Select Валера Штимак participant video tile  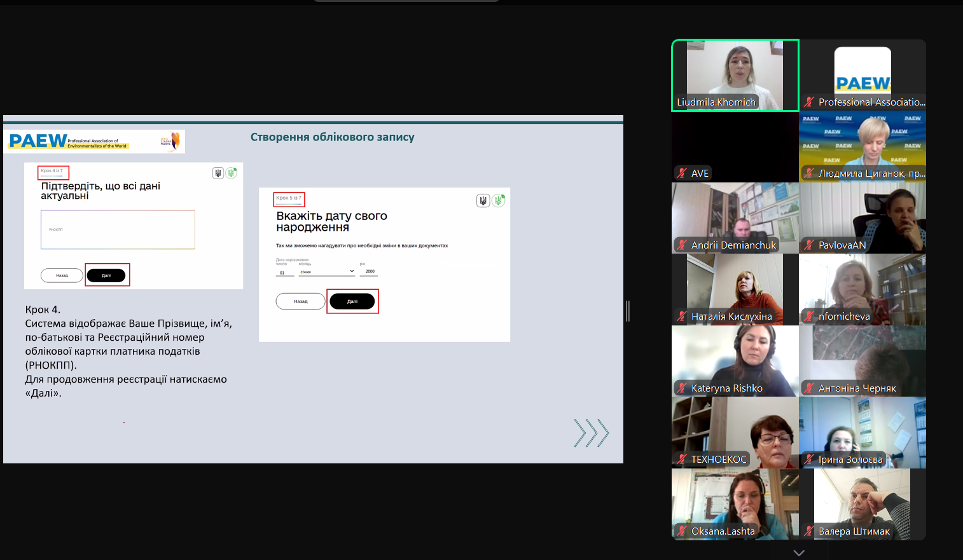862,503
